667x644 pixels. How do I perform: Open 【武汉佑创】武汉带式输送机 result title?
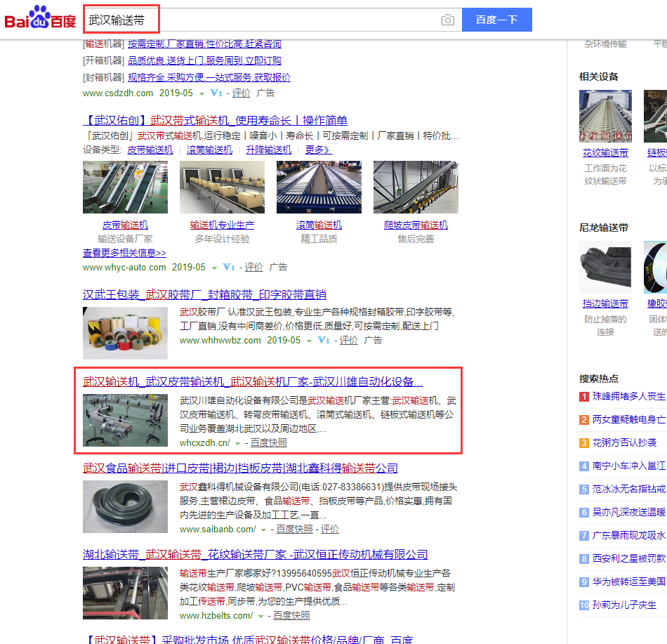tap(216, 120)
